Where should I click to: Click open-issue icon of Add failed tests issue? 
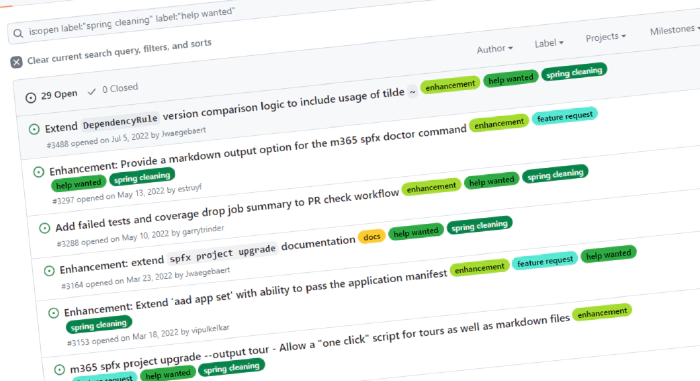(x=45, y=228)
